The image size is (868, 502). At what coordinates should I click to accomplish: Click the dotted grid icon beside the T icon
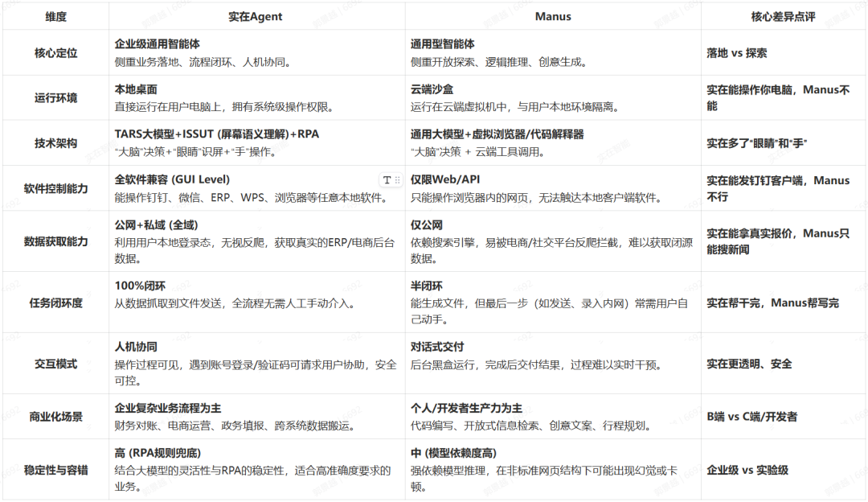(397, 180)
